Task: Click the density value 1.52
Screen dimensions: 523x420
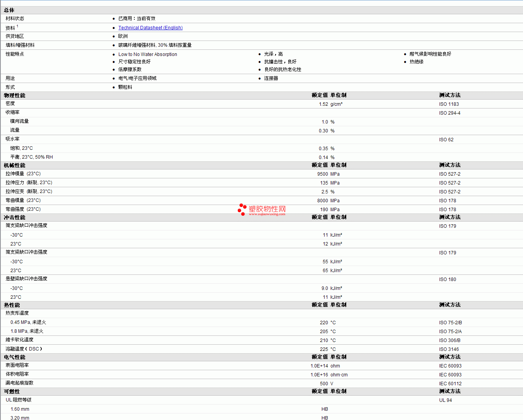Action: (x=323, y=104)
